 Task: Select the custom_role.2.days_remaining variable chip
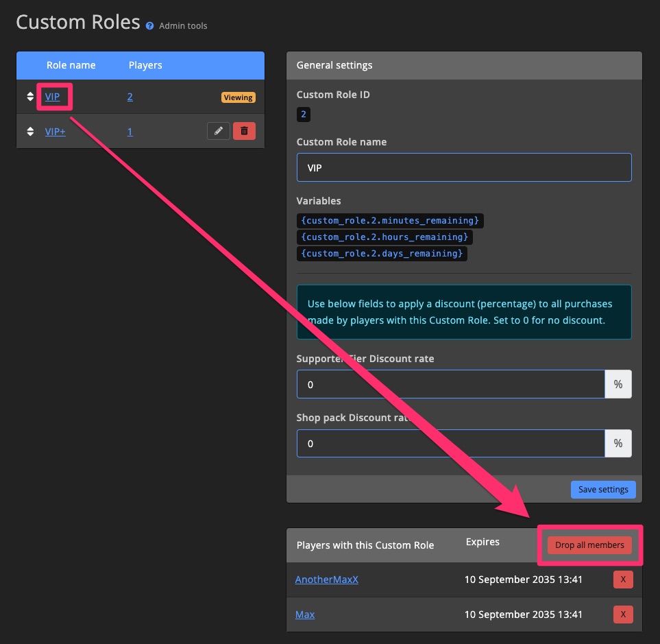pos(382,253)
